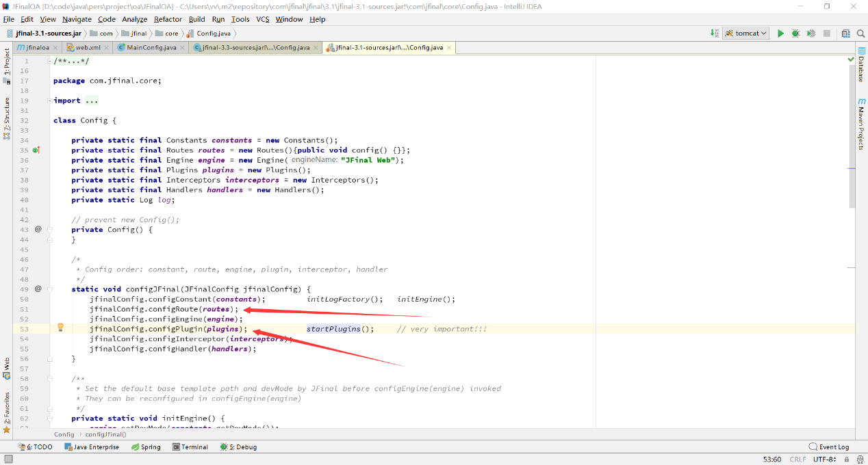Click the fold end marker on line 56

coord(50,359)
